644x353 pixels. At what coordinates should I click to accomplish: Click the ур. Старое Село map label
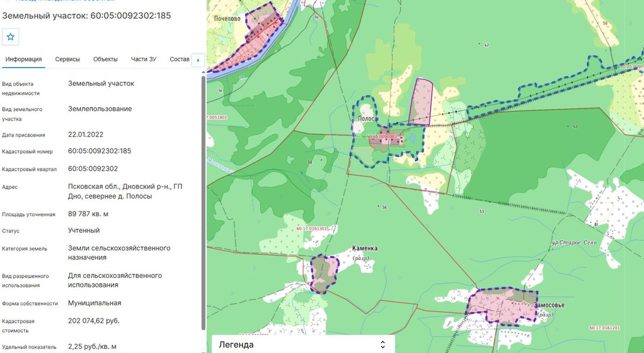(x=574, y=243)
